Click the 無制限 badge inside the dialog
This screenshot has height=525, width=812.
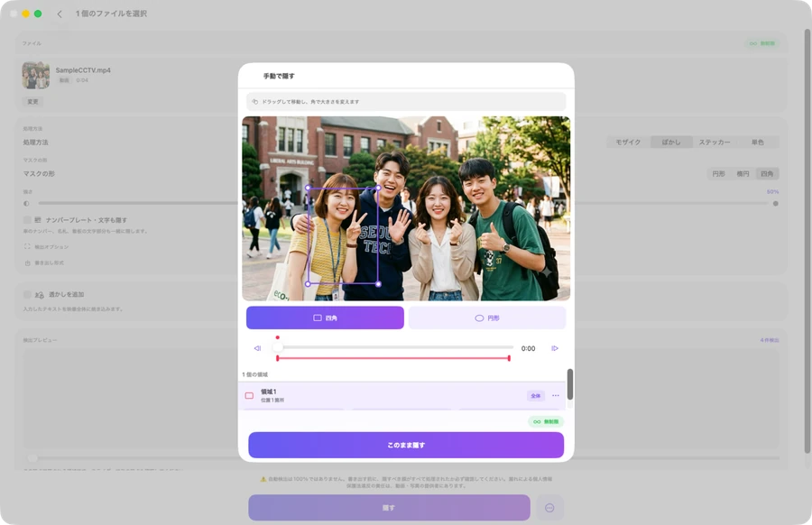[546, 421]
